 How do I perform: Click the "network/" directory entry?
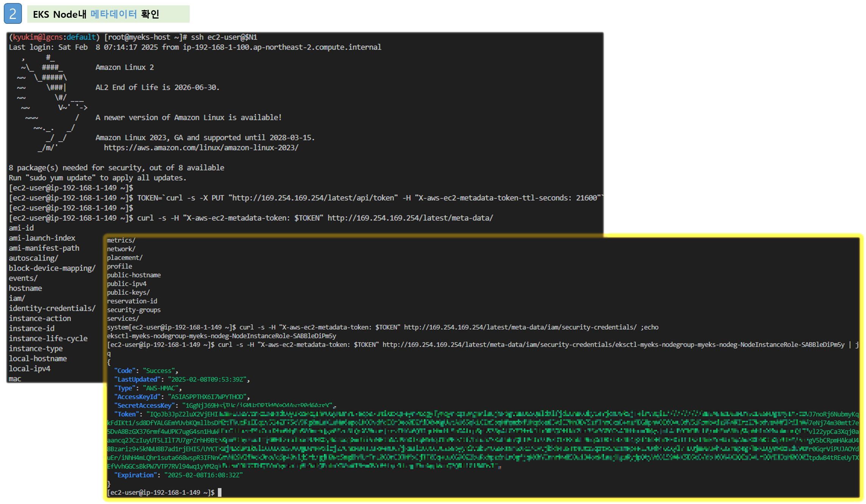(x=121, y=249)
